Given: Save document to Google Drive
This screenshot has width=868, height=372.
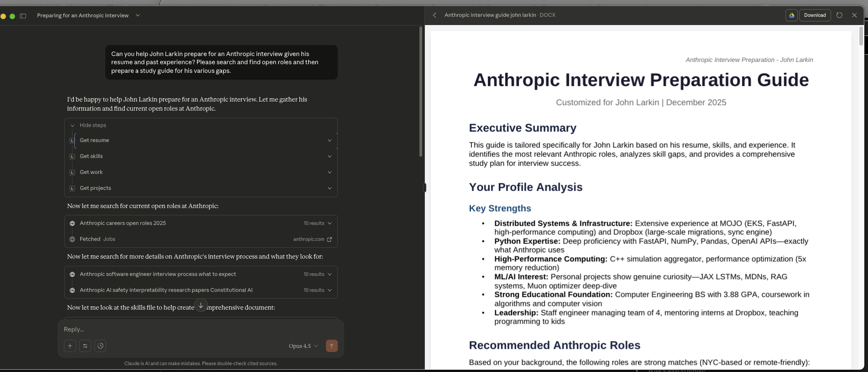Looking at the screenshot, I should (791, 15).
